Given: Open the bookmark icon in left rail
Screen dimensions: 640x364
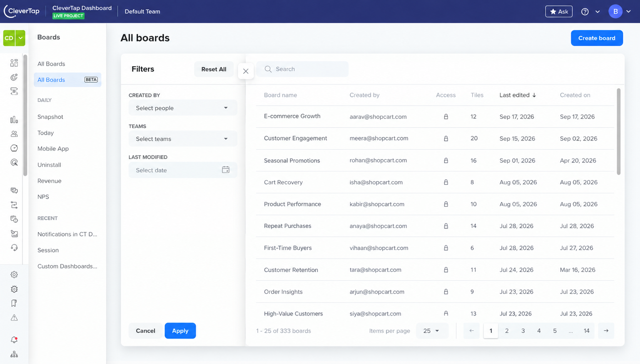Looking at the screenshot, I should click(14, 303).
